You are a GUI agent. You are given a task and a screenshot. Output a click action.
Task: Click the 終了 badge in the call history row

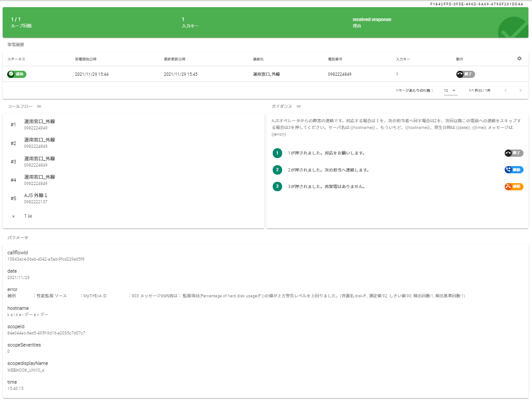coord(465,74)
